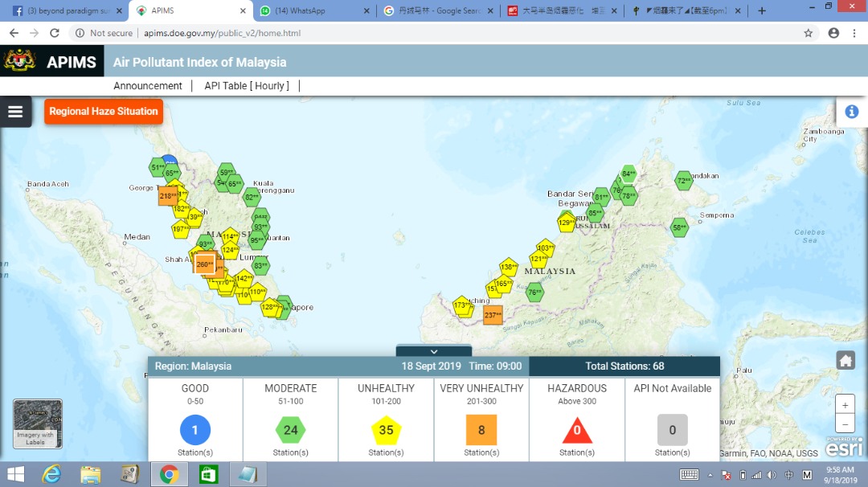Click the orange VERY UNHEALTHY stations square
Viewport: 868px width, 487px height.
coord(481,430)
